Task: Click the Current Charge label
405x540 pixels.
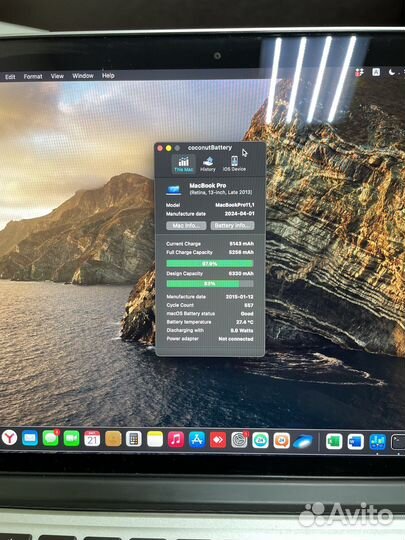Action: 183,244
